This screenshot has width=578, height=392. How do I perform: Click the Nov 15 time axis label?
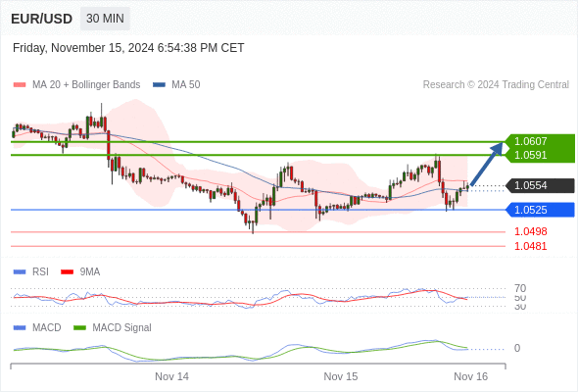tap(341, 376)
